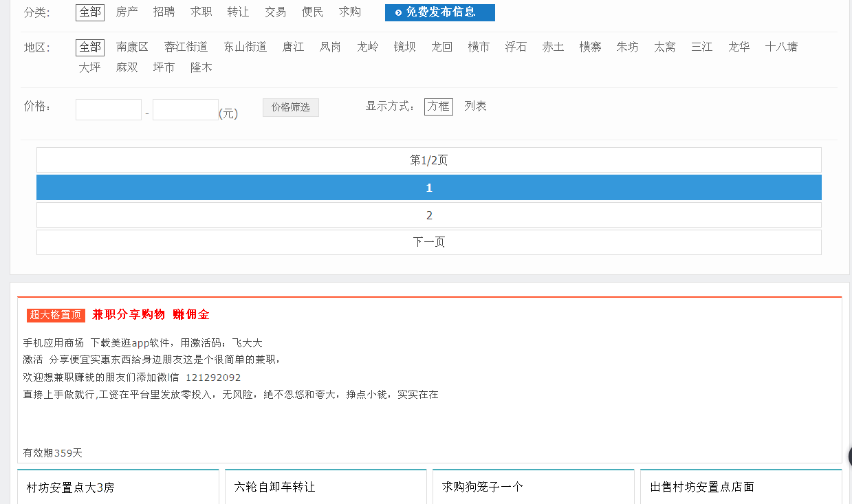Choose the 转让 category

click(238, 12)
